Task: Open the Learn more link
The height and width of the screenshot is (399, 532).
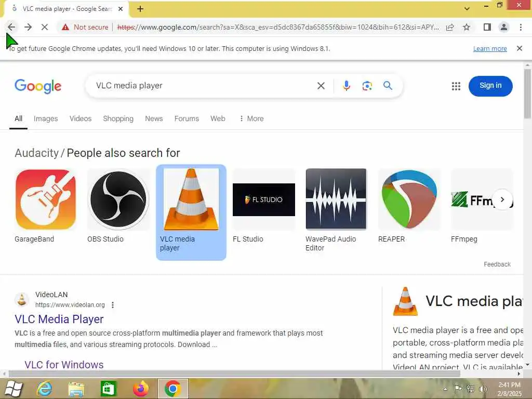Action: [490, 48]
